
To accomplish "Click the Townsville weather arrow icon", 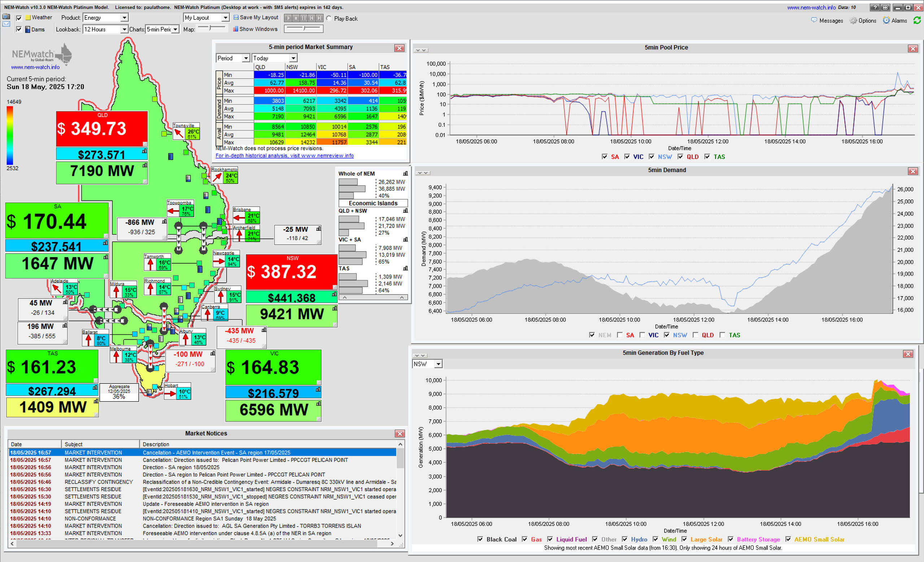I will click(x=179, y=133).
